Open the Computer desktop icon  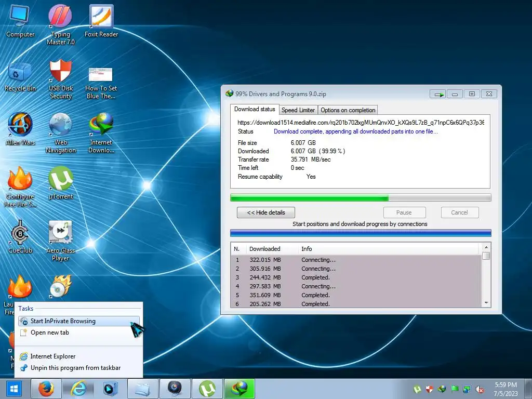(x=20, y=21)
